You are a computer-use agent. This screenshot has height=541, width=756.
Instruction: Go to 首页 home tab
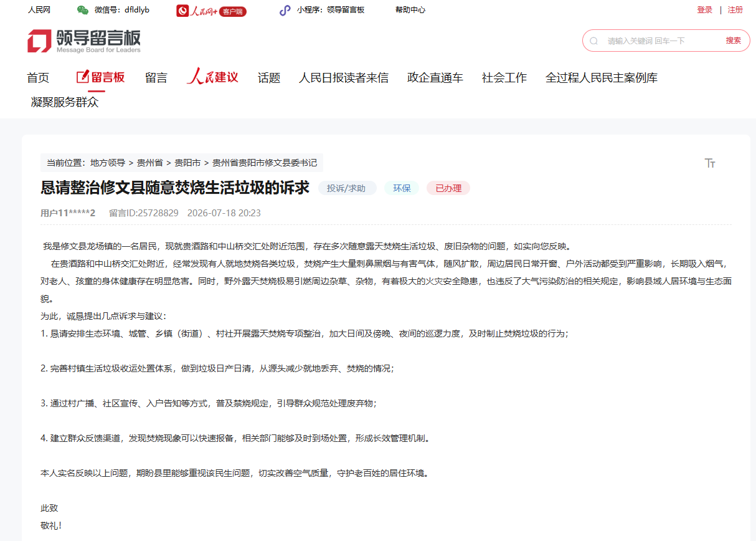(38, 78)
